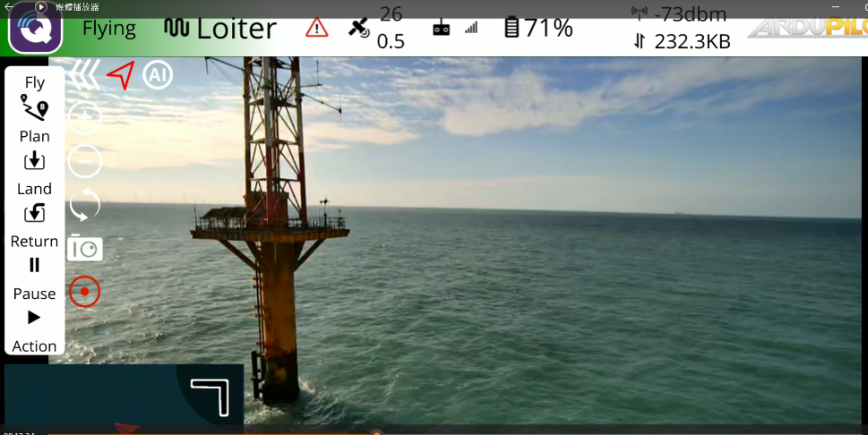This screenshot has width=868, height=435.
Task: Open the QGroundControl application menu icon
Action: pyautogui.click(x=35, y=29)
